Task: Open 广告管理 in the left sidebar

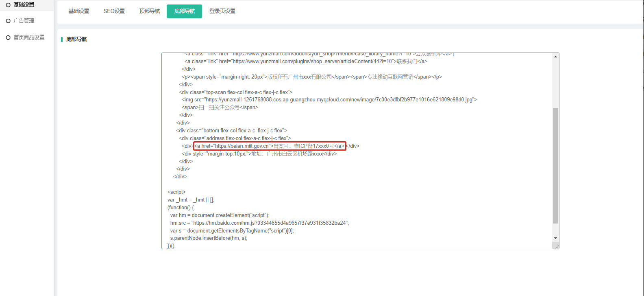Action: click(24, 21)
